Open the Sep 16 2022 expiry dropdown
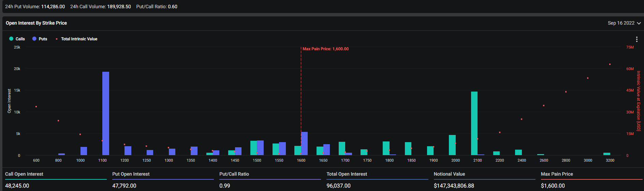The image size is (644, 191). pos(621,23)
